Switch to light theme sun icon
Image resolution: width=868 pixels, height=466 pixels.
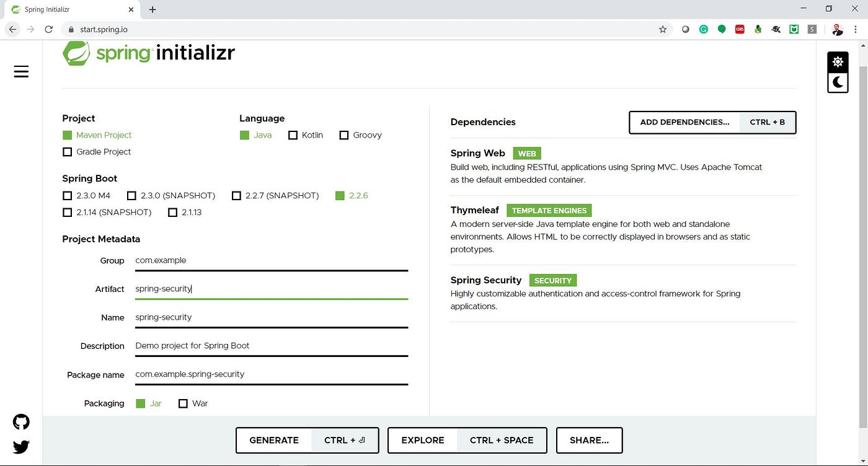pos(838,62)
